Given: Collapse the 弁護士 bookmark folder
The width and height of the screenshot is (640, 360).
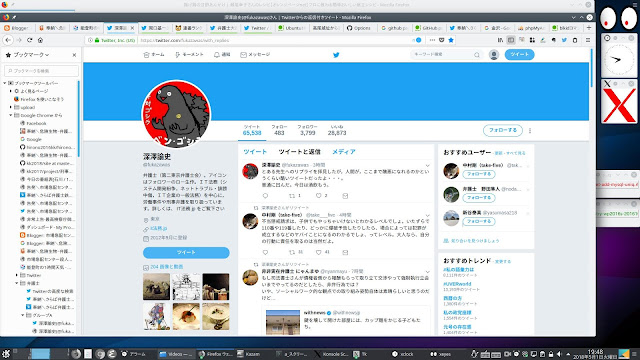Looking at the screenshot, I should (17, 283).
